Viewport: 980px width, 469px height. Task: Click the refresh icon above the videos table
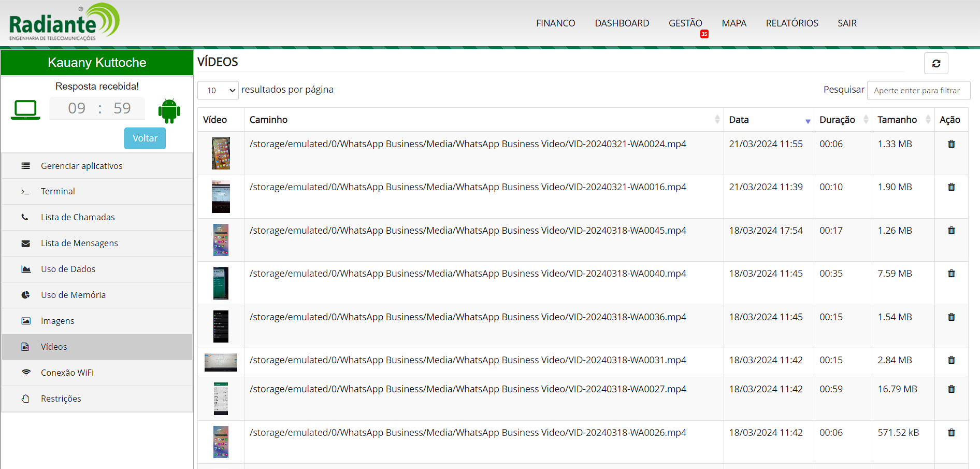(936, 63)
